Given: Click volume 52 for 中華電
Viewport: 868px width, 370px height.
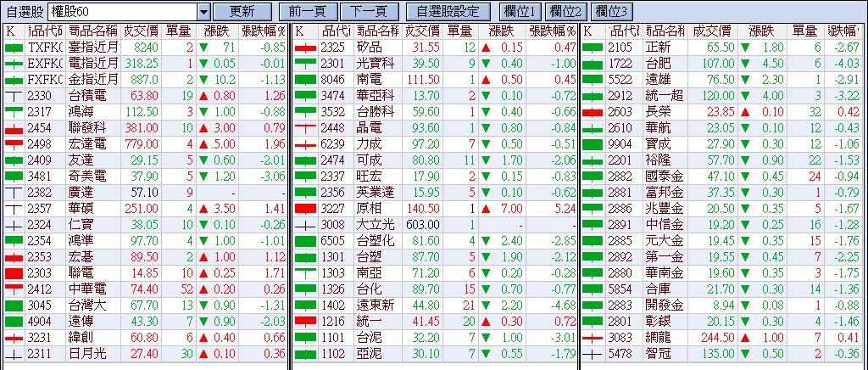Looking at the screenshot, I should [x=187, y=289].
